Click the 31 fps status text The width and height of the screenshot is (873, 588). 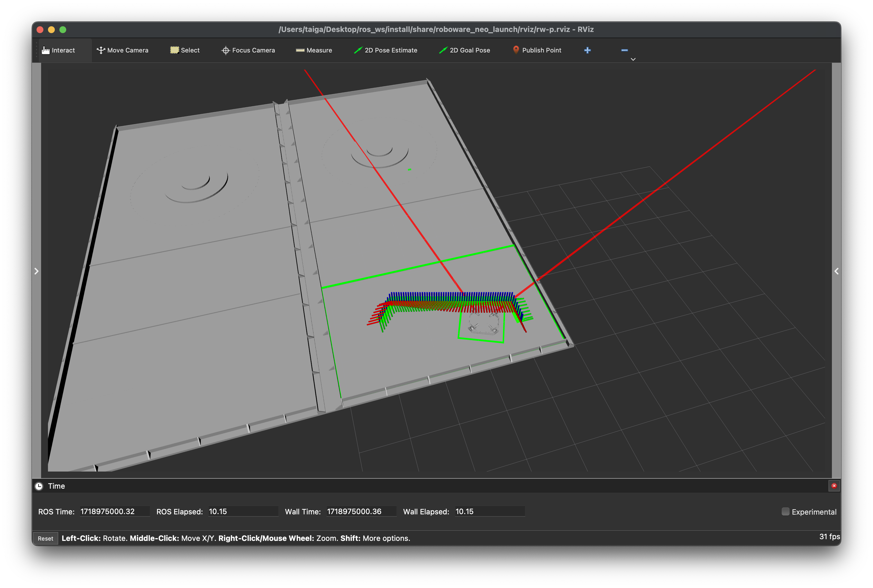point(829,537)
